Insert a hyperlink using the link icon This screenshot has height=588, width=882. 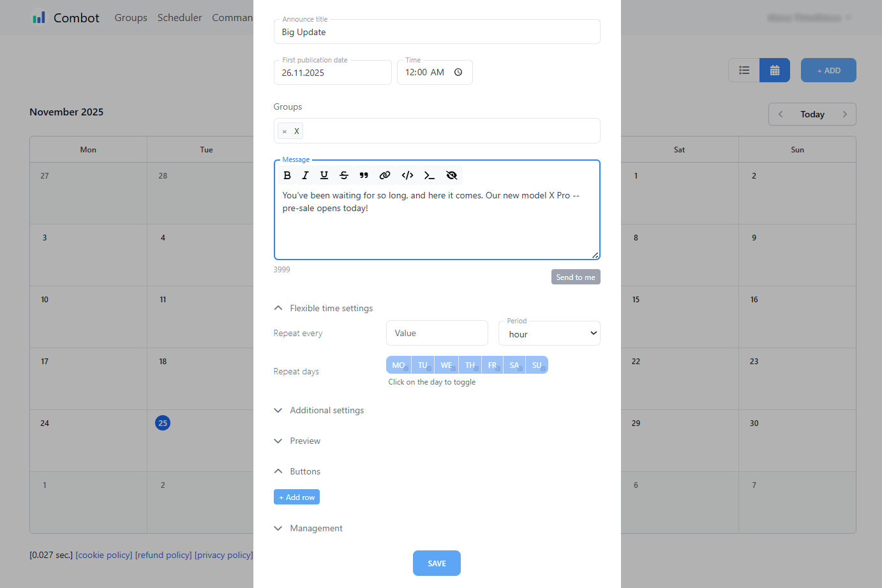point(385,175)
